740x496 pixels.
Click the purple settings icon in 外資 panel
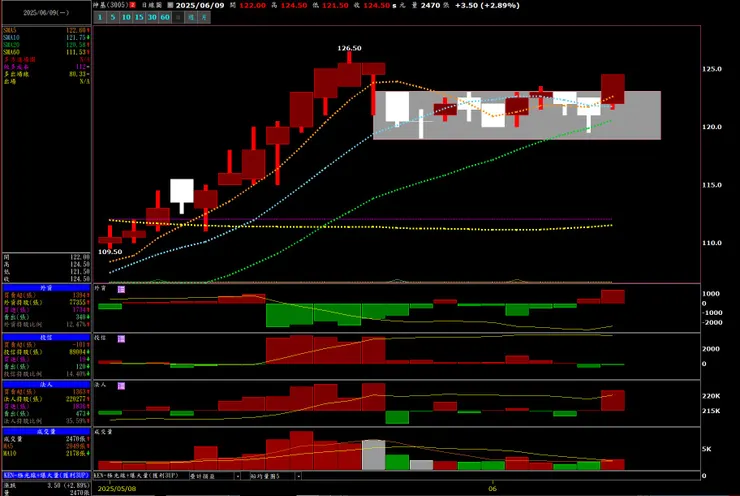(121, 289)
